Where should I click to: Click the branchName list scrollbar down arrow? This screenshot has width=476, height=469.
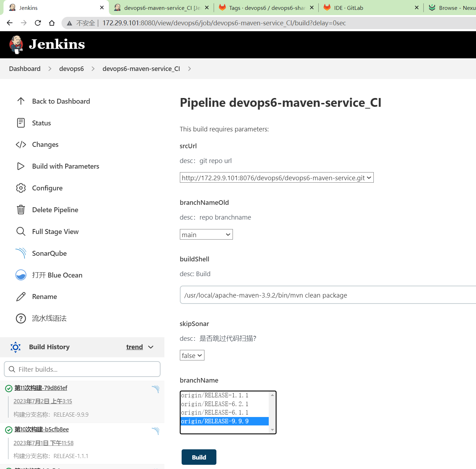click(x=272, y=430)
